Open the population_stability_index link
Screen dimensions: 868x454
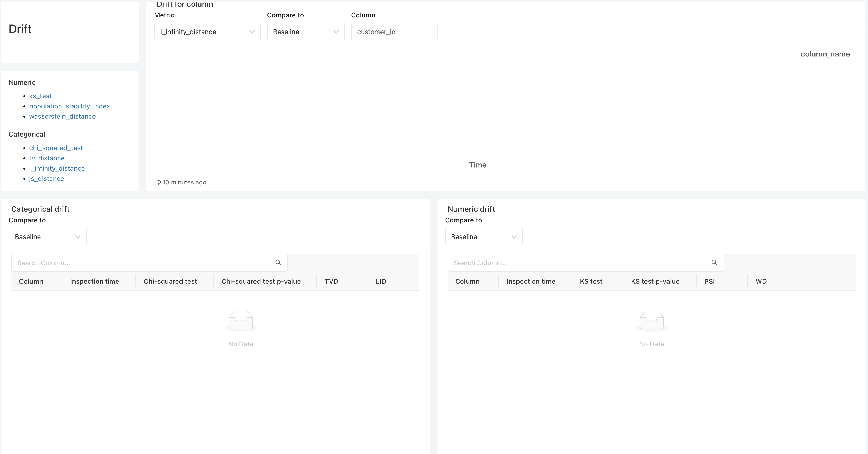(69, 106)
